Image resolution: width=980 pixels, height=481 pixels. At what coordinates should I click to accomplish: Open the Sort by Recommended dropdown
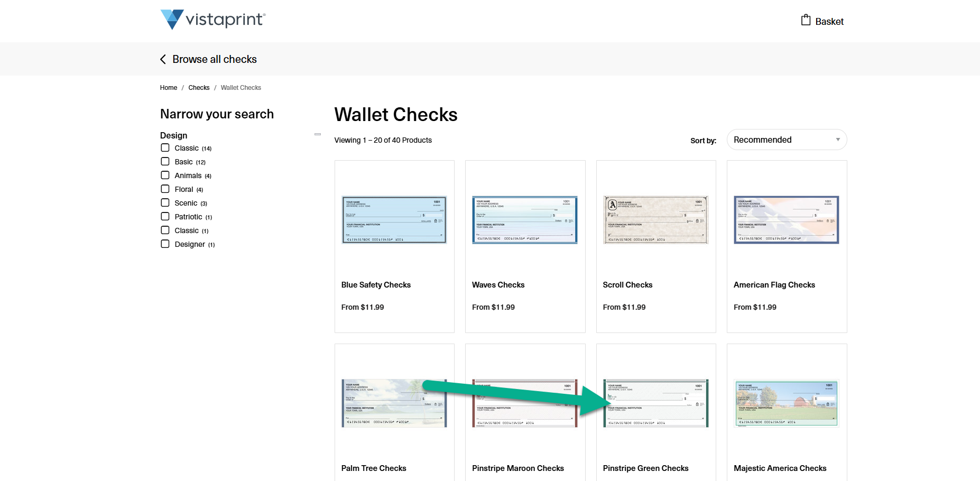[787, 140]
